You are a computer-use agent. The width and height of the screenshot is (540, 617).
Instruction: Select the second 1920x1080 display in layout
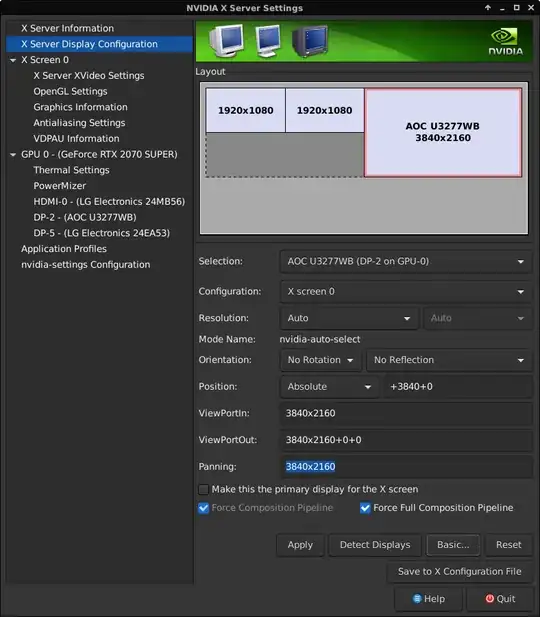point(325,111)
